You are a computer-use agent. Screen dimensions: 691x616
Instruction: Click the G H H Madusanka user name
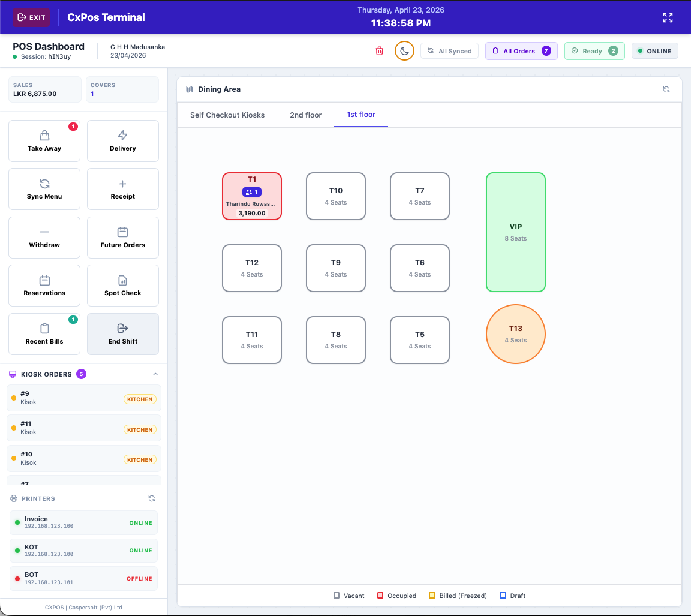137,47
